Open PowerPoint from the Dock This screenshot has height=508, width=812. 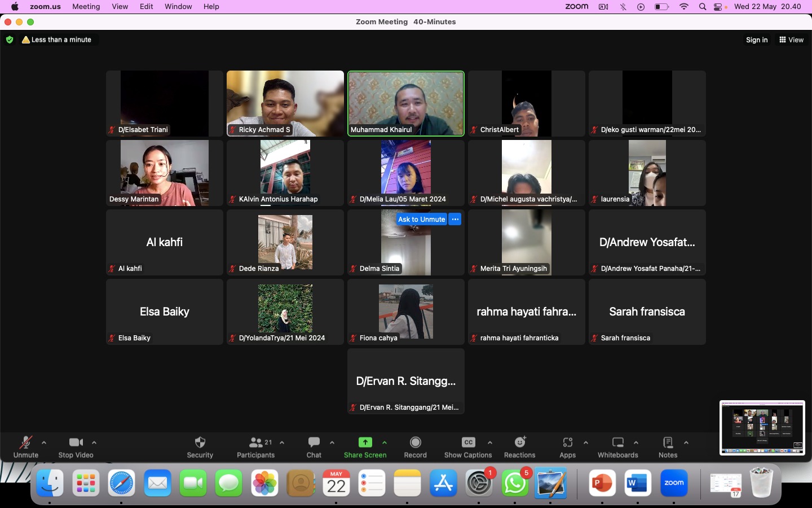pos(602,483)
